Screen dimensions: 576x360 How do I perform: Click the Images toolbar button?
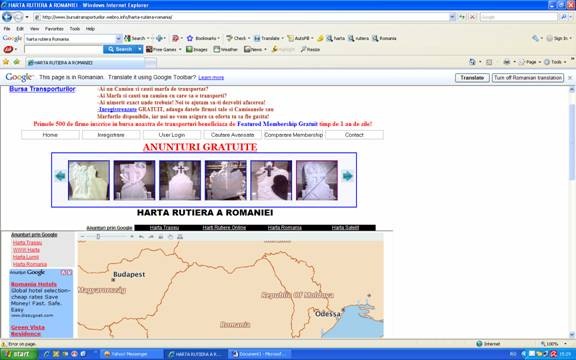197,49
